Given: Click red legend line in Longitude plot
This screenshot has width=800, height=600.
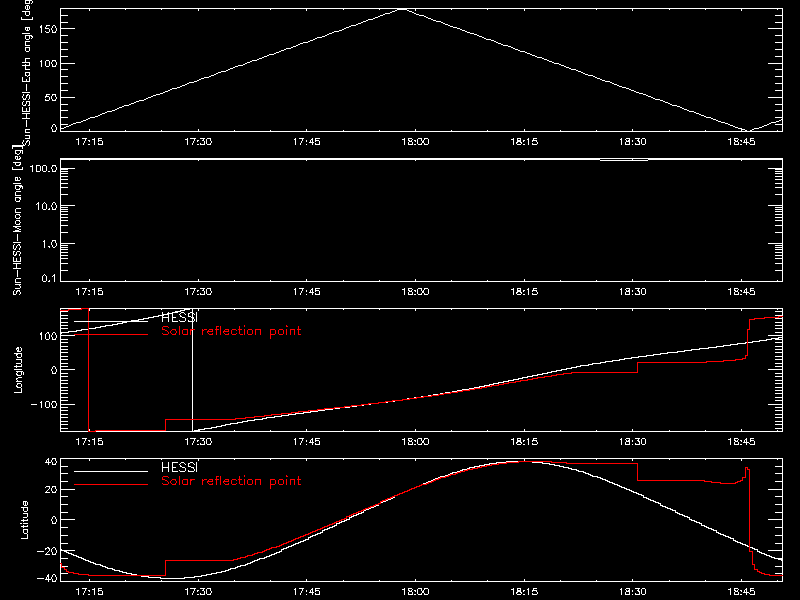Looking at the screenshot, I should (111, 335).
